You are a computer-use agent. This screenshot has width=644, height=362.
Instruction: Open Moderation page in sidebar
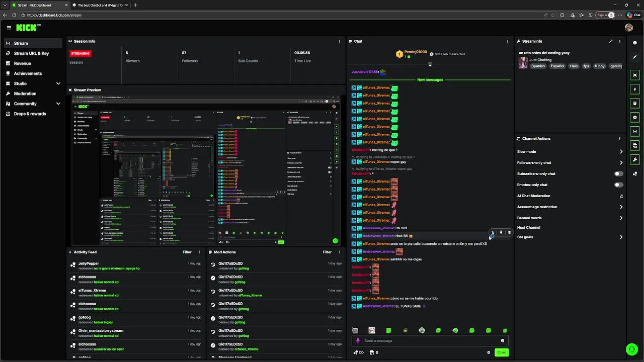tap(33, 94)
